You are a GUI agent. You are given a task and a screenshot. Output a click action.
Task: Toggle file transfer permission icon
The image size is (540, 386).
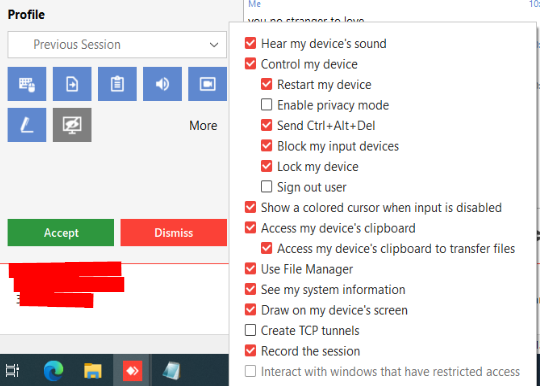[x=72, y=84]
